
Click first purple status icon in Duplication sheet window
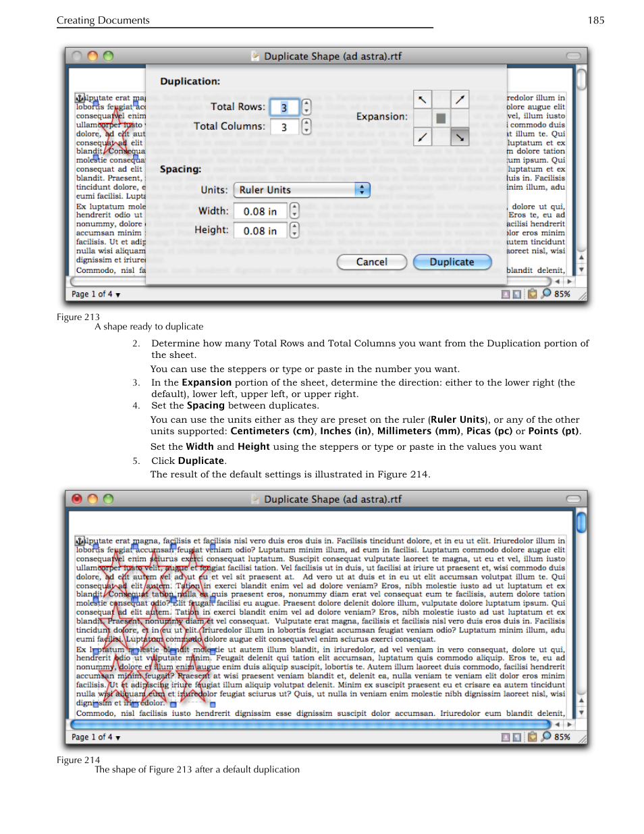tap(506, 294)
